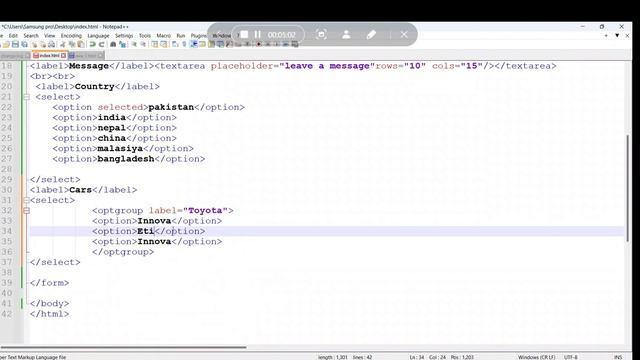Click the 'Ln : 34' status bar entry
Viewport: 640px width, 360px height.
(417, 357)
